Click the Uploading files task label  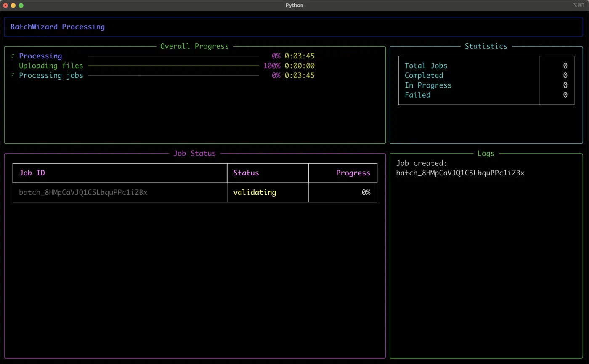pos(51,66)
